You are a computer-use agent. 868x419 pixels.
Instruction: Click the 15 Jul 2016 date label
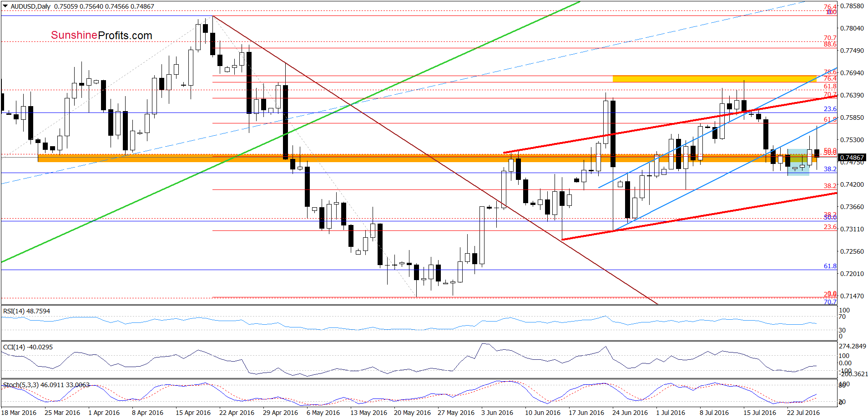click(x=760, y=413)
